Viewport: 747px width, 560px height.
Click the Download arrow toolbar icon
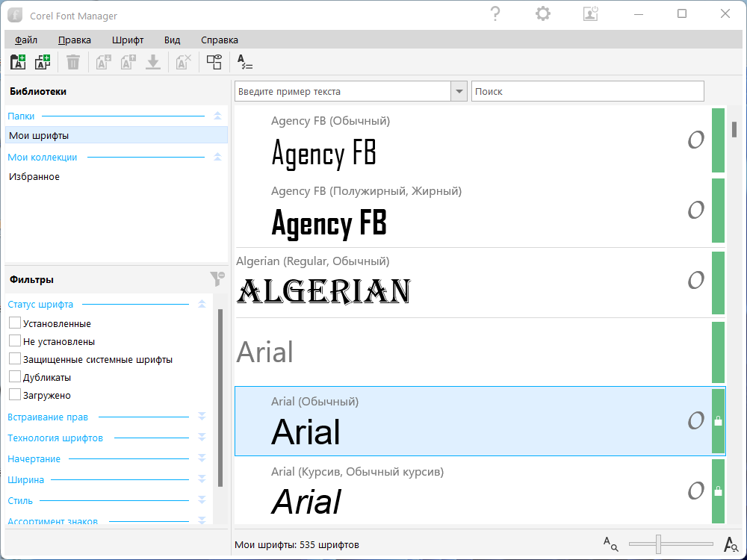[x=153, y=62]
